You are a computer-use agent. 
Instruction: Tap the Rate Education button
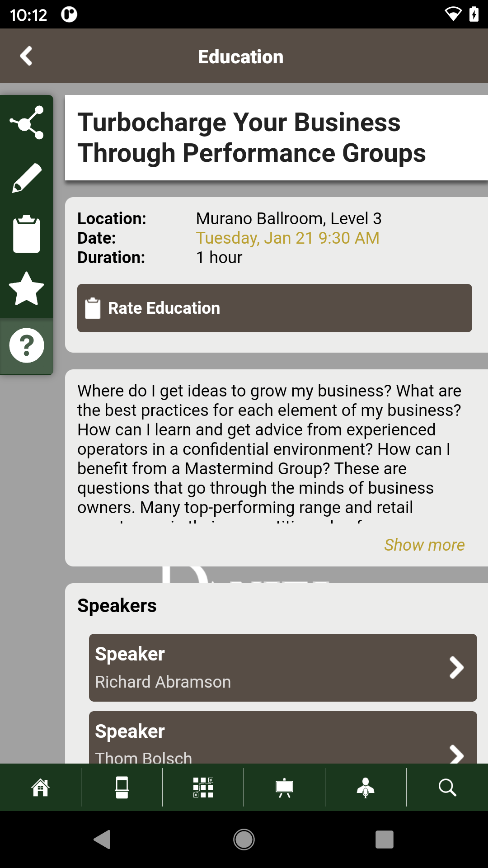pos(275,308)
